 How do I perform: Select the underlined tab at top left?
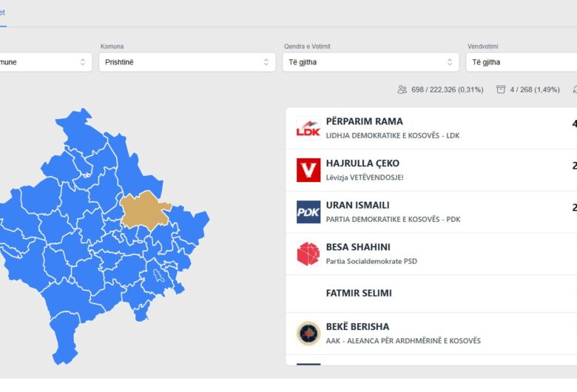tap(3, 13)
